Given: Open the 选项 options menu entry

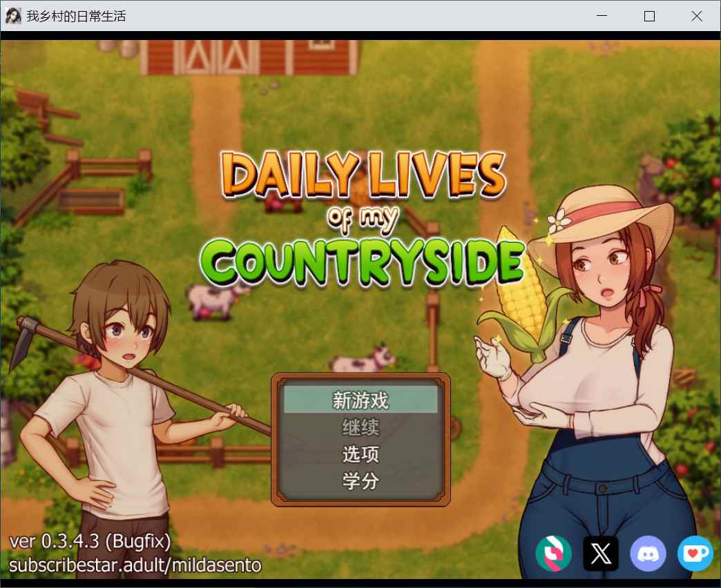Looking at the screenshot, I should point(361,454).
